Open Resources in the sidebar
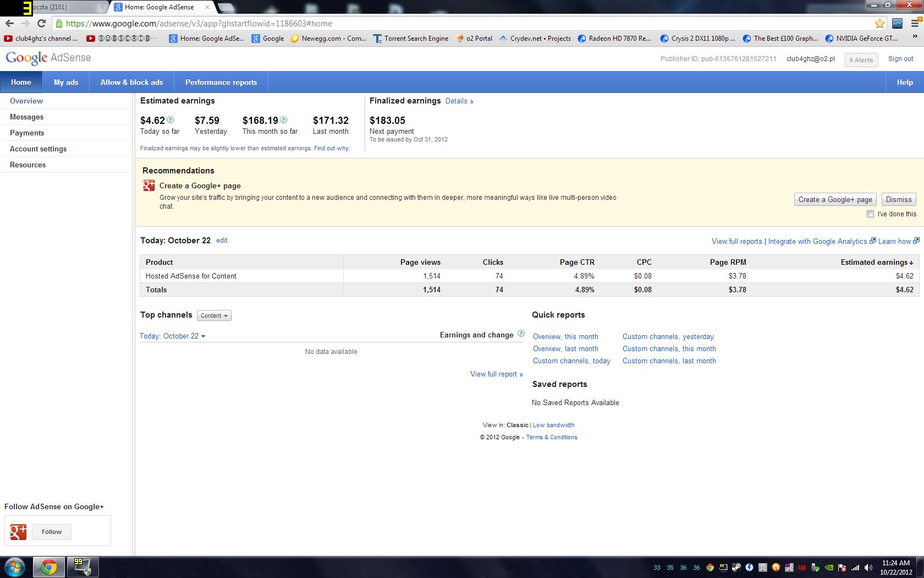The image size is (924, 578). tap(66, 165)
